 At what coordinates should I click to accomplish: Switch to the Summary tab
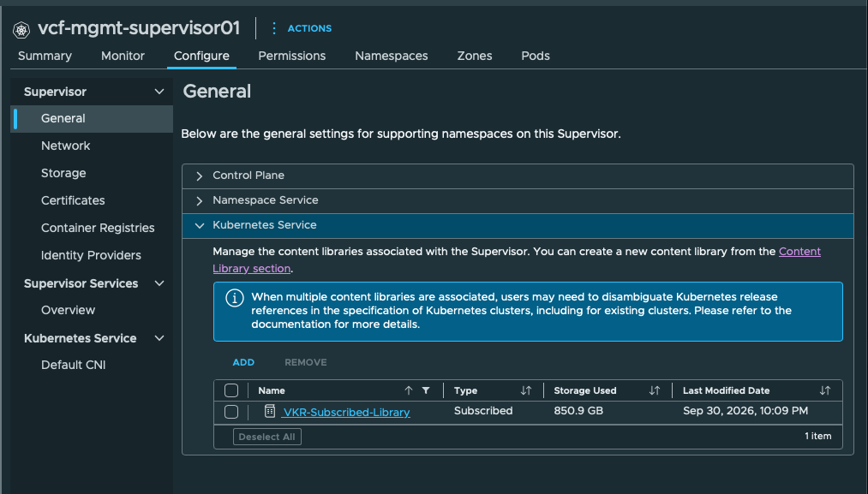tap(45, 56)
